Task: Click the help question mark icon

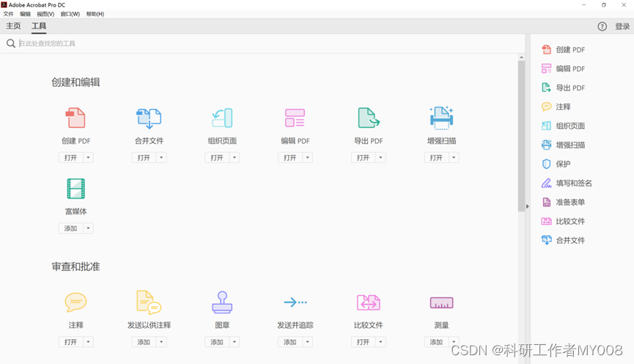Action: click(x=602, y=26)
